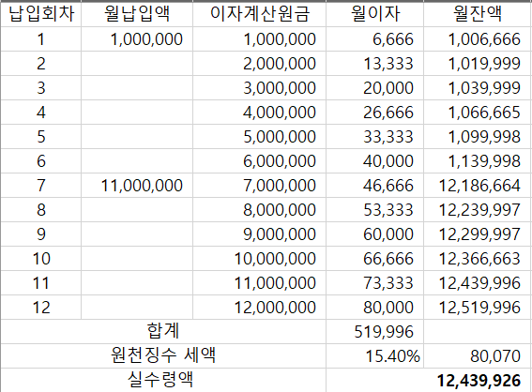Select interest cell 46,666

[x=375, y=186]
